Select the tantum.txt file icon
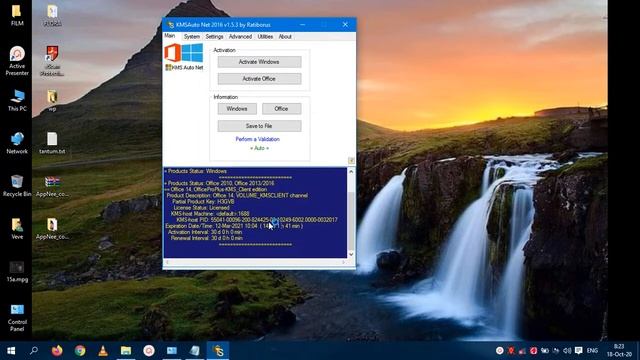The height and width of the screenshot is (360, 640). [52, 143]
